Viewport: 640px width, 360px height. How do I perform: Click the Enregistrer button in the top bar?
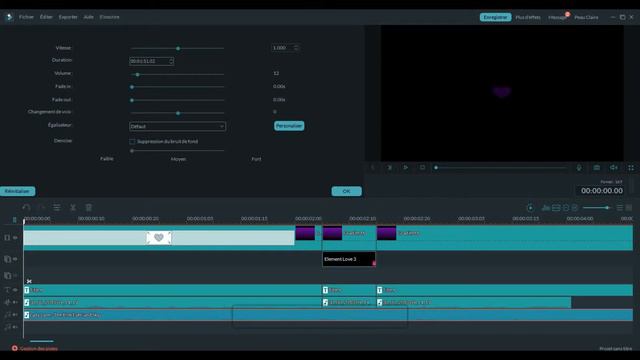(x=495, y=17)
